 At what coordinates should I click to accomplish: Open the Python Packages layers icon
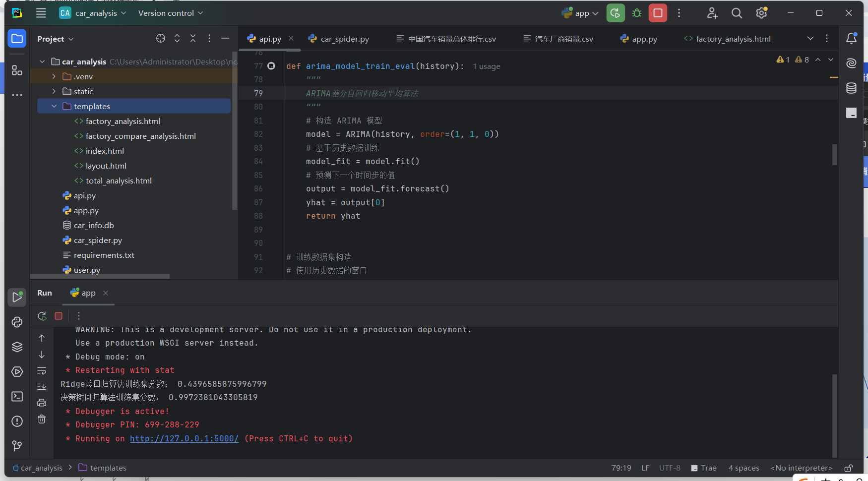click(17, 347)
